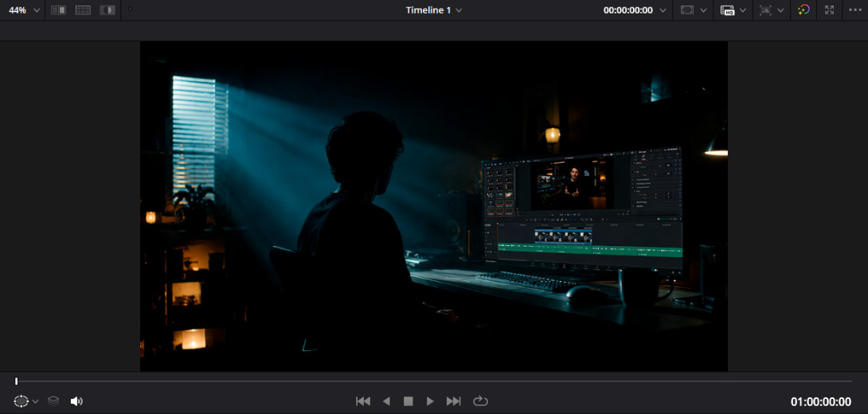The width and height of the screenshot is (868, 414).
Task: Open the viewer overlay dropdown arrow
Action: (780, 10)
